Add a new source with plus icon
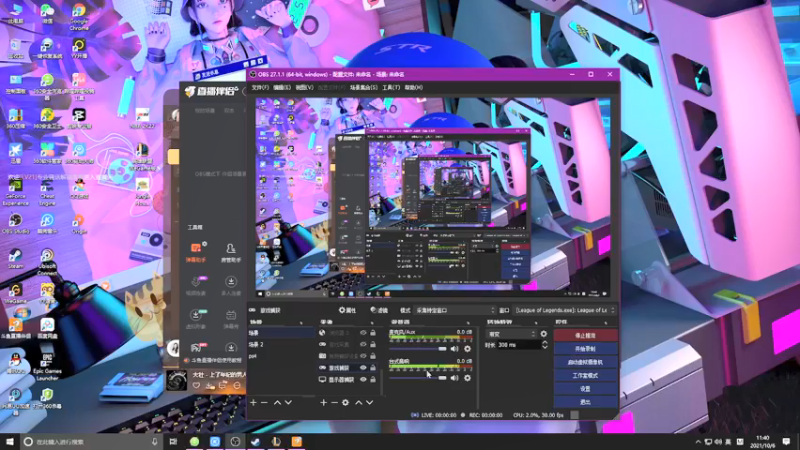This screenshot has width=800, height=450. (x=323, y=403)
